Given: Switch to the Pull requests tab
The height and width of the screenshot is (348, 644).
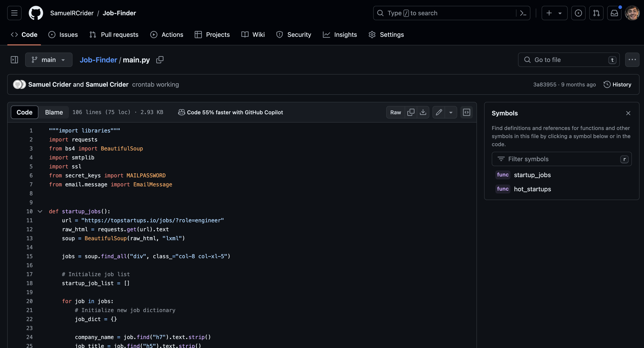Looking at the screenshot, I should point(114,35).
